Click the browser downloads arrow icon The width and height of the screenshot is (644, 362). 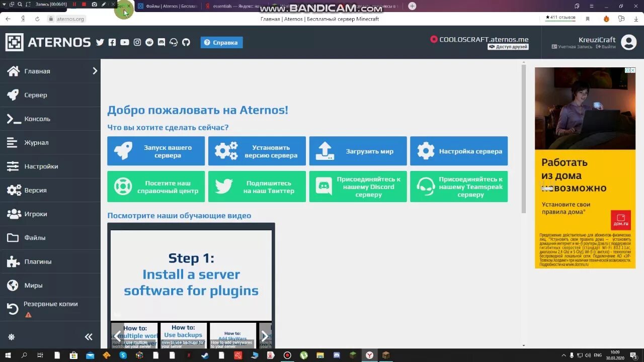click(x=636, y=19)
